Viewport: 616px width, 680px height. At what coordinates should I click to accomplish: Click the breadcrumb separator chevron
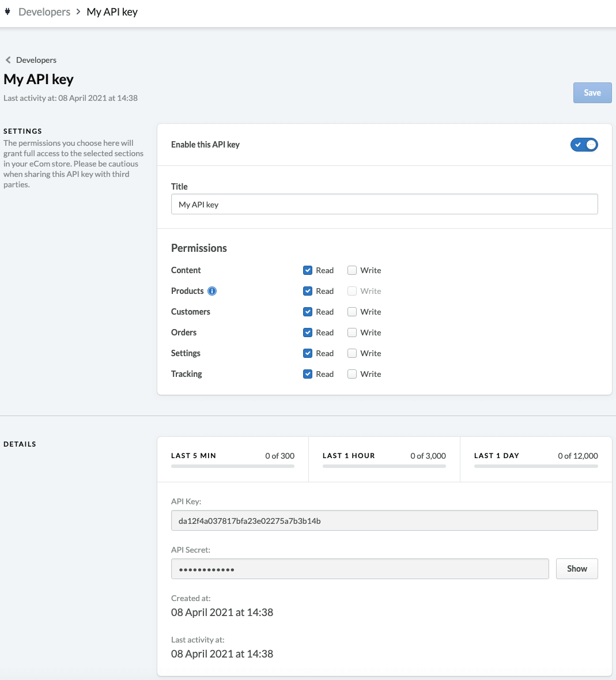pyautogui.click(x=78, y=12)
